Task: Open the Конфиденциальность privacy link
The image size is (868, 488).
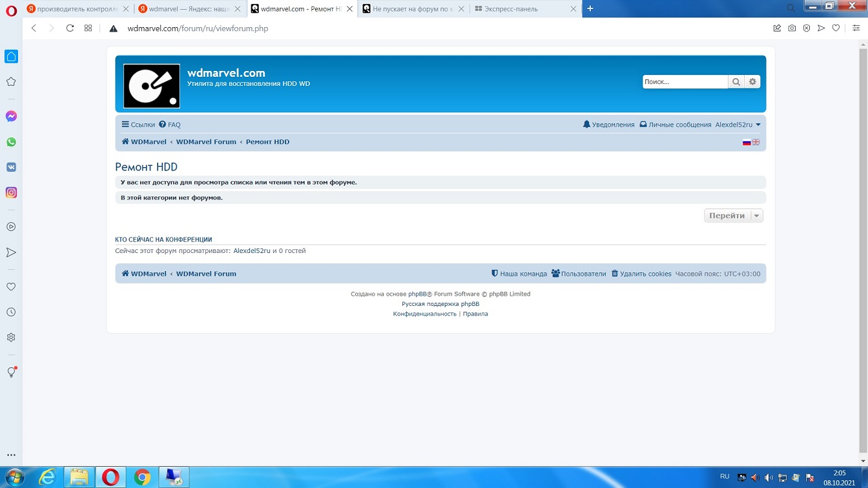Action: (425, 314)
